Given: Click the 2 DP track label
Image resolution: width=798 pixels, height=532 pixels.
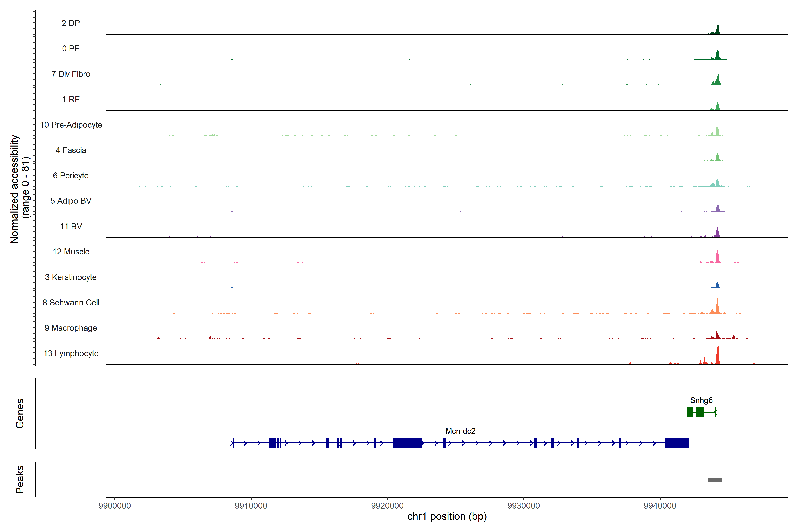Looking at the screenshot, I should point(70,23).
